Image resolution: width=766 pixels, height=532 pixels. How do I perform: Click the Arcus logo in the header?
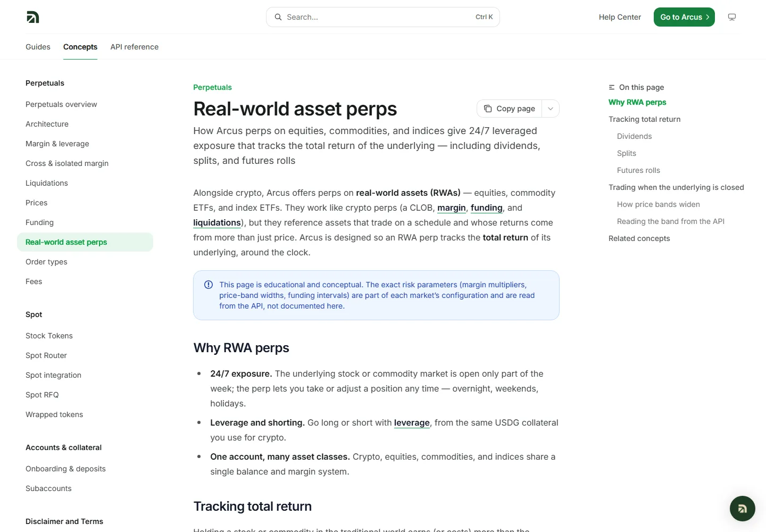[32, 17]
